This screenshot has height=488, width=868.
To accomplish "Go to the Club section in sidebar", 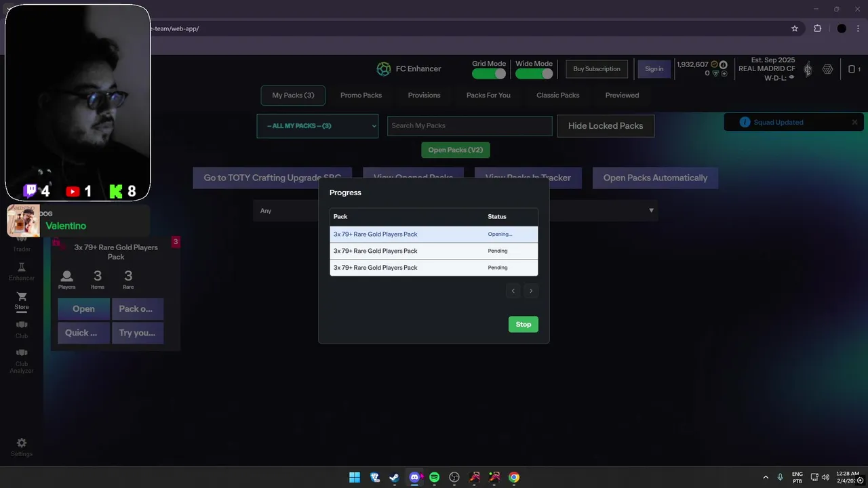I will [22, 329].
